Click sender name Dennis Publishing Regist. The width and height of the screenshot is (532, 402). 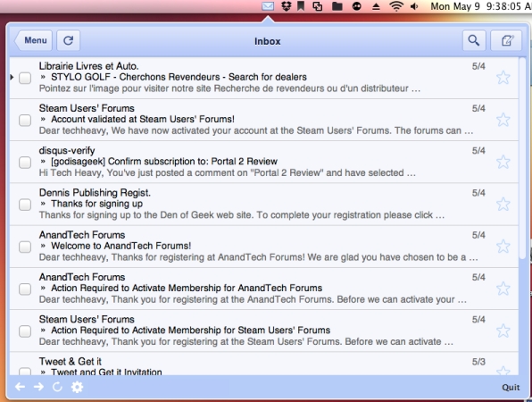pyautogui.click(x=95, y=192)
